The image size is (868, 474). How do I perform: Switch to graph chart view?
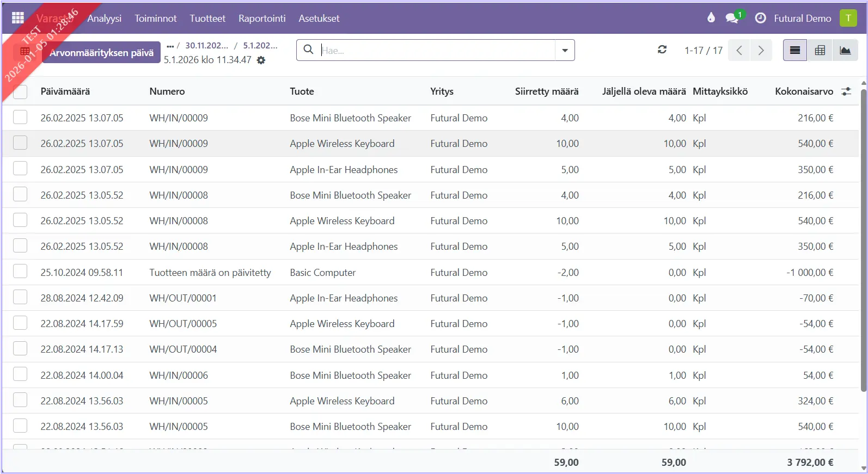tap(845, 51)
